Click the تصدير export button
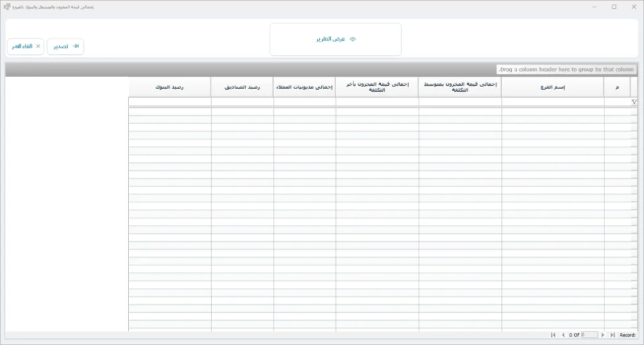The height and width of the screenshot is (345, 644). 66,46
